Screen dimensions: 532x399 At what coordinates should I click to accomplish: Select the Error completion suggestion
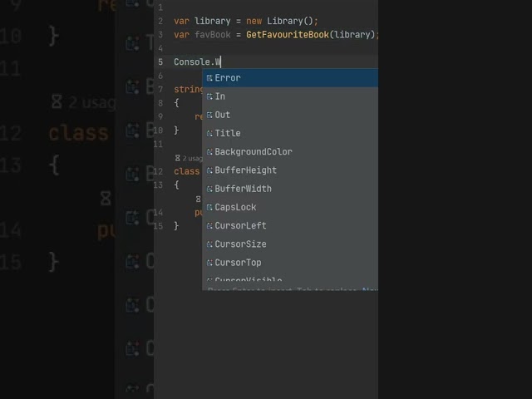coord(290,78)
